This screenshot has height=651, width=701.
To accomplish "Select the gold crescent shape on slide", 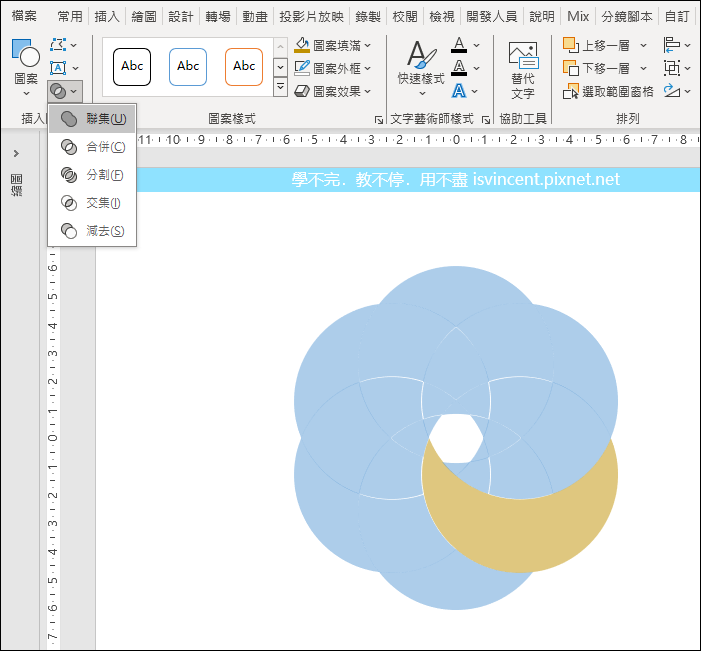I will click(536, 532).
